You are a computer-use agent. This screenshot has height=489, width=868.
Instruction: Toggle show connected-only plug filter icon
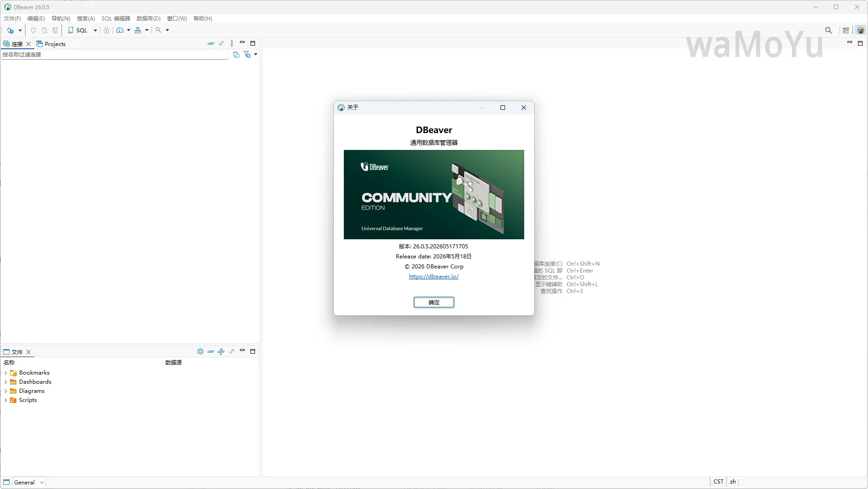[x=236, y=55]
